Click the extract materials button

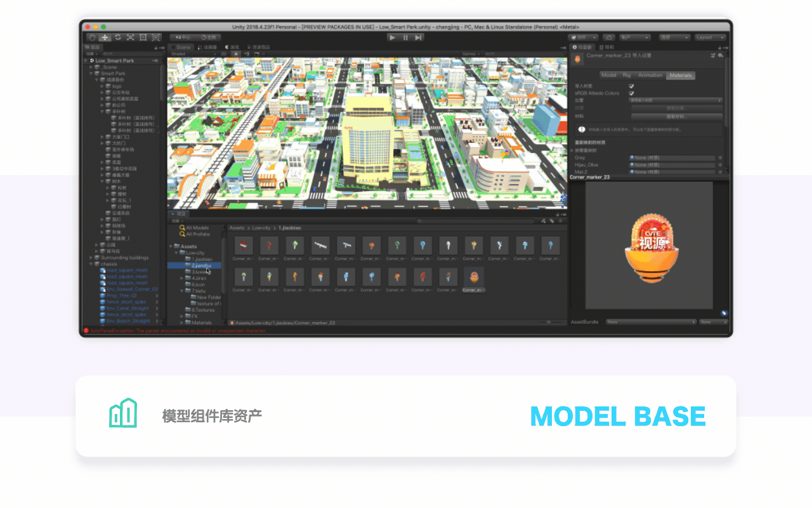pos(676,117)
